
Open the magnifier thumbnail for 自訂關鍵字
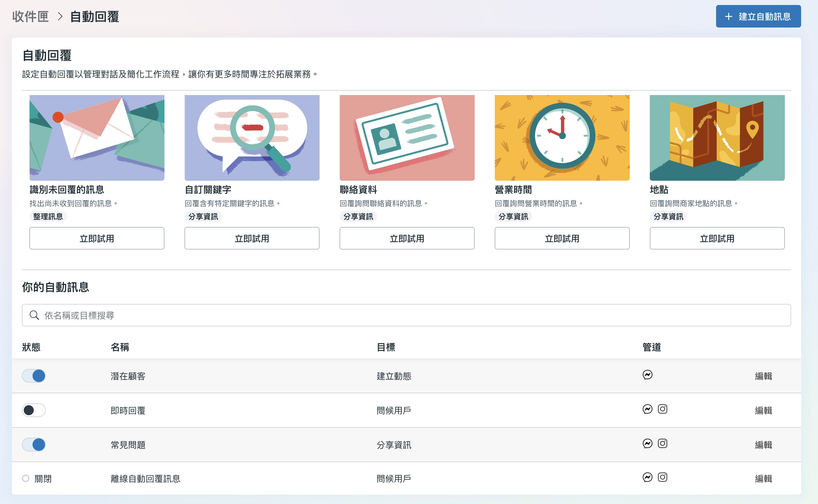click(252, 138)
